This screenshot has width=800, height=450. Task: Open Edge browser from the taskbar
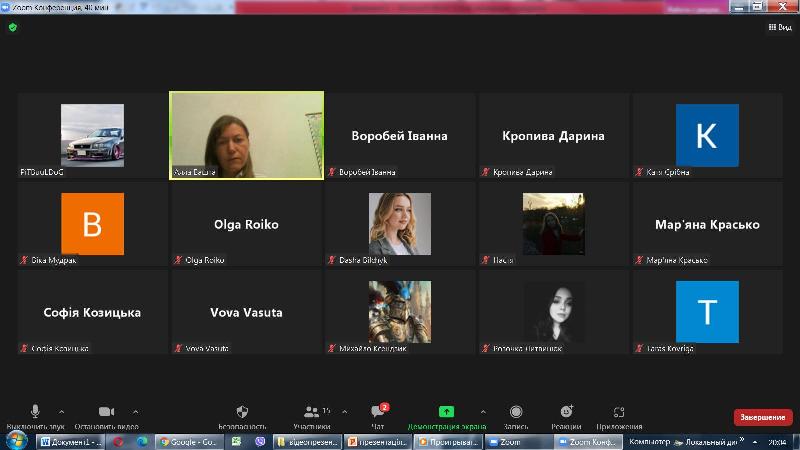142,442
